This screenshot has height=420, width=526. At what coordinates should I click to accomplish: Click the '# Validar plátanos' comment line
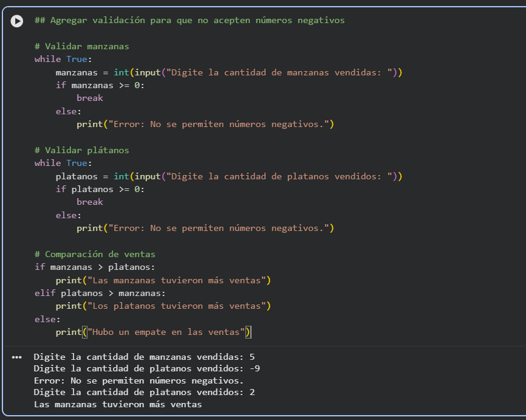82,150
